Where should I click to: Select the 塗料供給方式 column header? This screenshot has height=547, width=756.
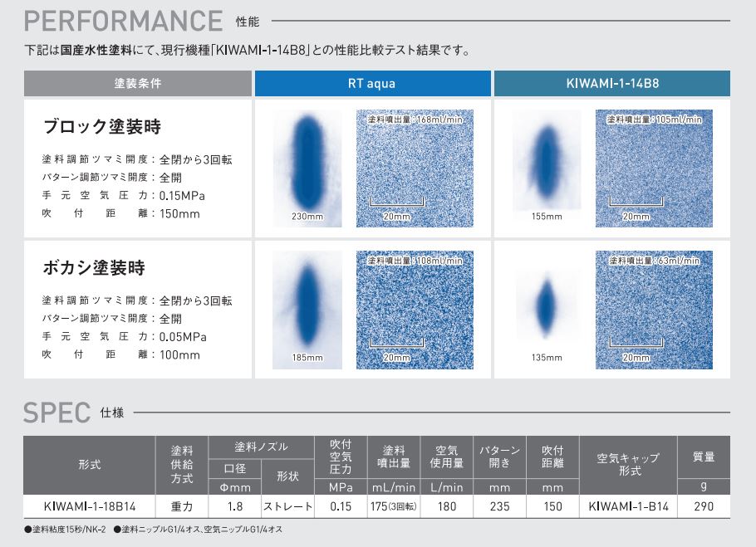click(x=182, y=465)
